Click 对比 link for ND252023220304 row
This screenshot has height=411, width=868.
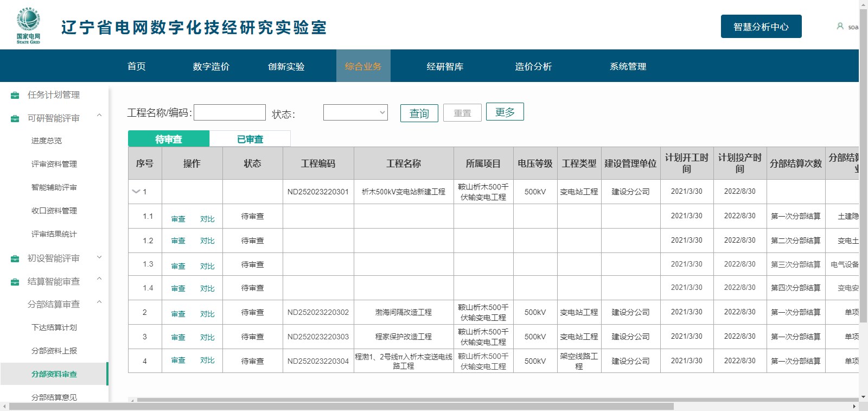pyautogui.click(x=207, y=360)
